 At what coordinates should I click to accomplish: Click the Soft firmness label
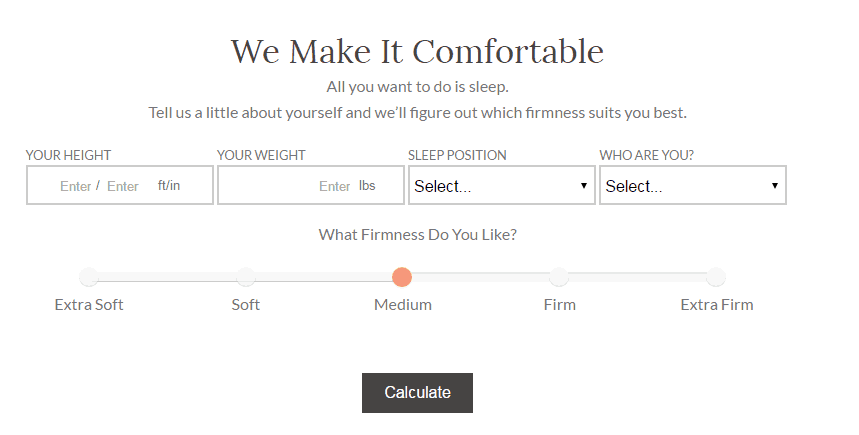pyautogui.click(x=245, y=305)
